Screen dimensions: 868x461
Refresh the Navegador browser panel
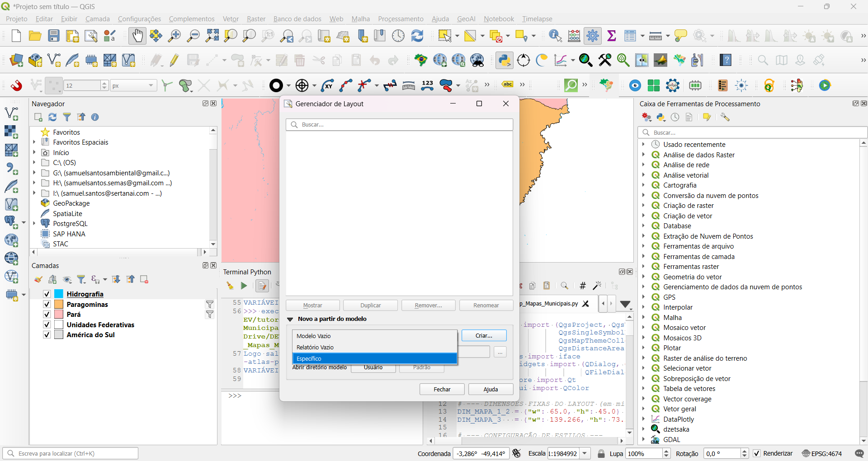tap(52, 117)
